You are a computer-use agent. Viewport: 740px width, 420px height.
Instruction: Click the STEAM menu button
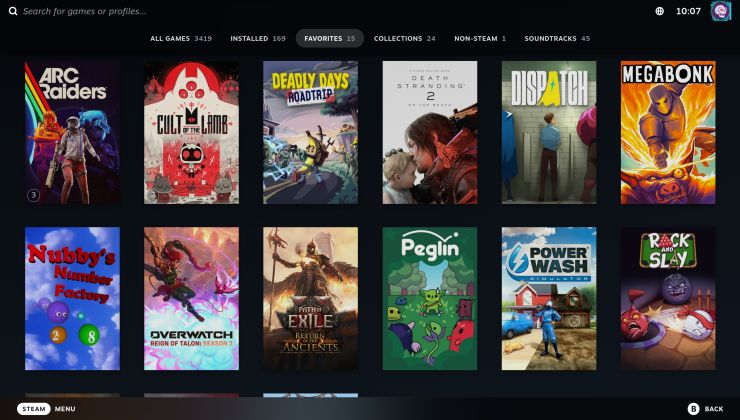[x=34, y=409]
